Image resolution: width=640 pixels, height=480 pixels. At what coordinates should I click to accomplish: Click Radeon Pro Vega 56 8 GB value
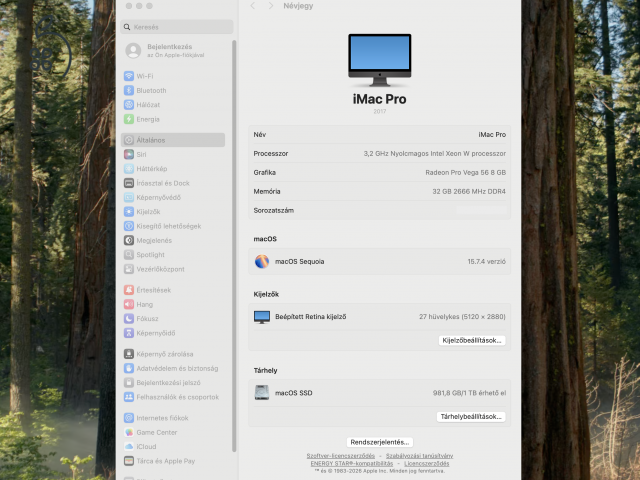coord(465,173)
